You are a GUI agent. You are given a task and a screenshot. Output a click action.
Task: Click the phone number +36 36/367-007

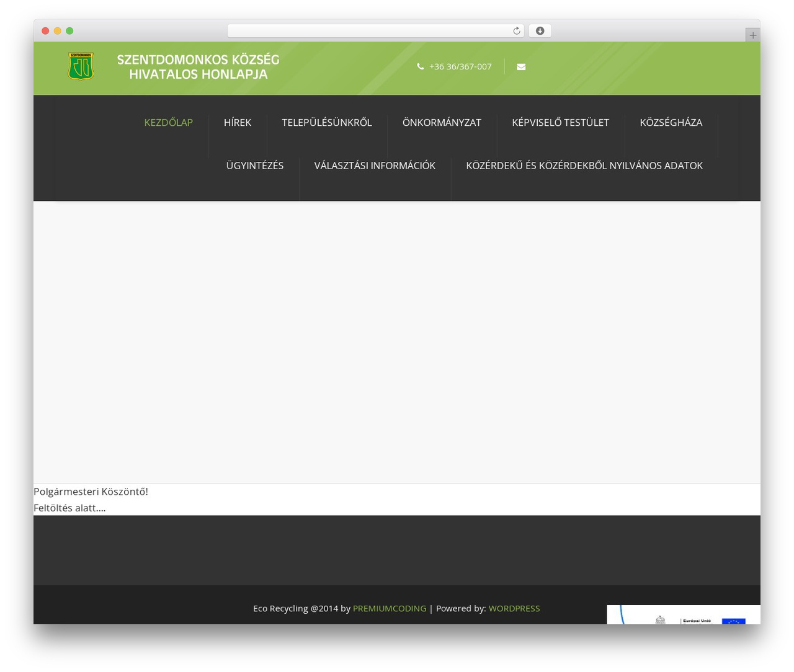click(460, 66)
